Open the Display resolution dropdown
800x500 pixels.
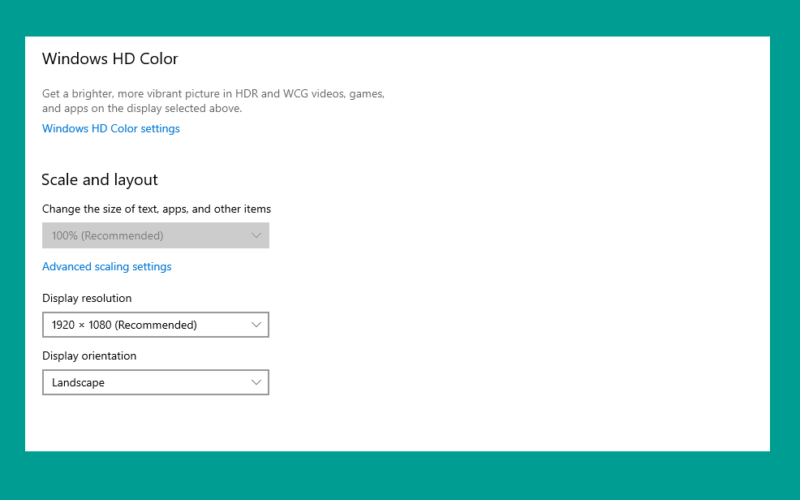click(x=156, y=324)
